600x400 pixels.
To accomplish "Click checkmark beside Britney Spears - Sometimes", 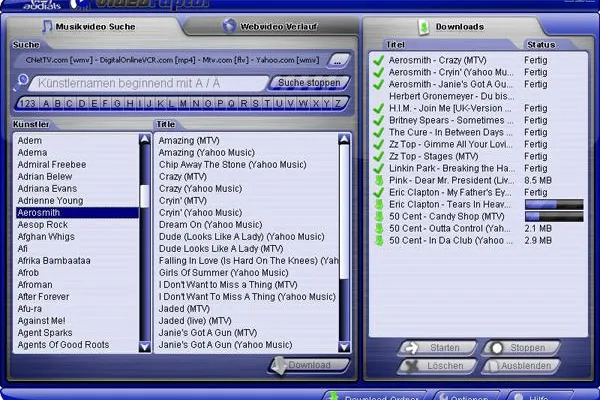I will click(379, 121).
